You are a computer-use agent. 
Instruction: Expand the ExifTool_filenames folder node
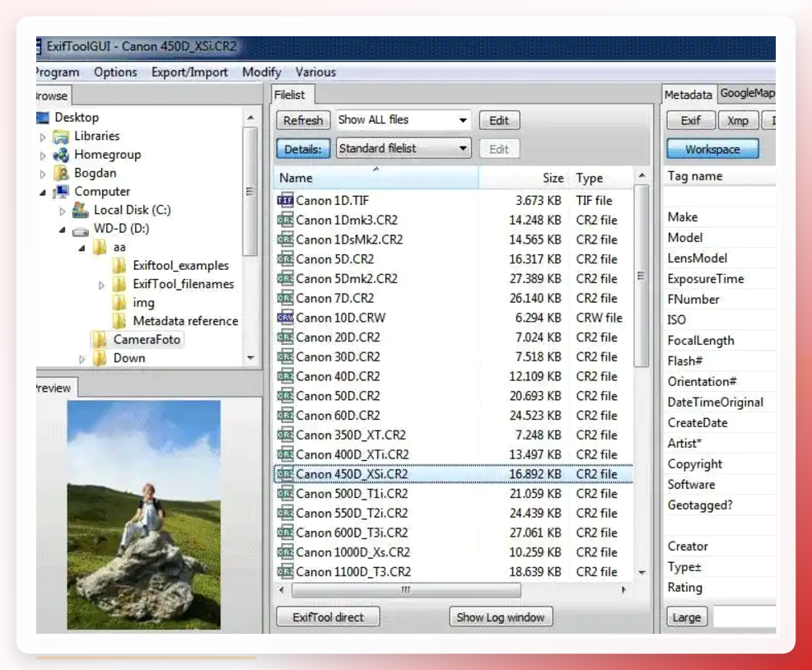[x=101, y=286]
